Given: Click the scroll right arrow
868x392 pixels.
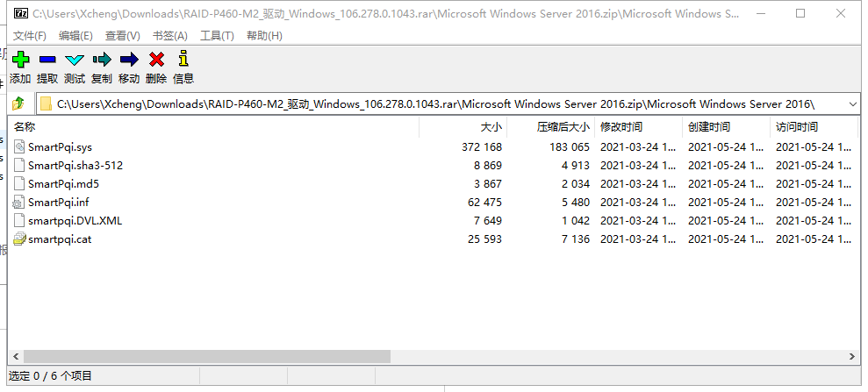Looking at the screenshot, I should click(x=852, y=357).
